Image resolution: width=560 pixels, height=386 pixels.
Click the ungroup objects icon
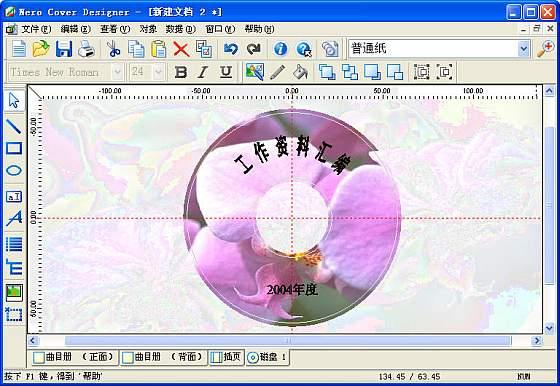point(445,72)
